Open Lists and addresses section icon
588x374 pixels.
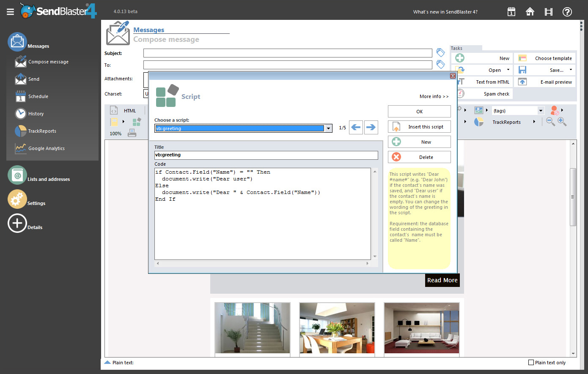(x=17, y=175)
